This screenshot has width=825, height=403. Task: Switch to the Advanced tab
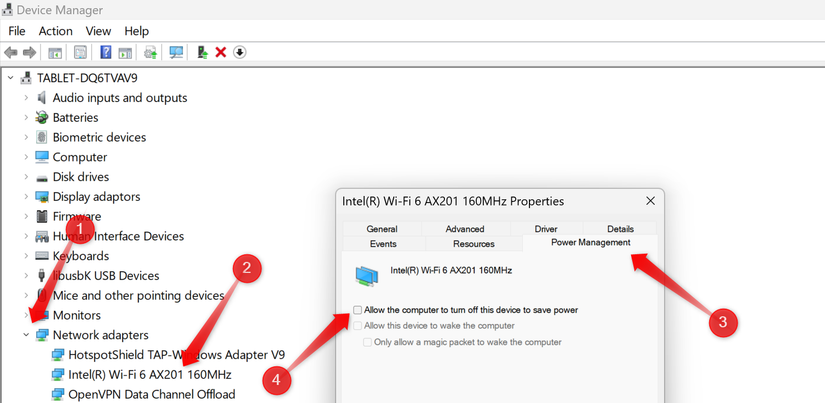point(465,229)
